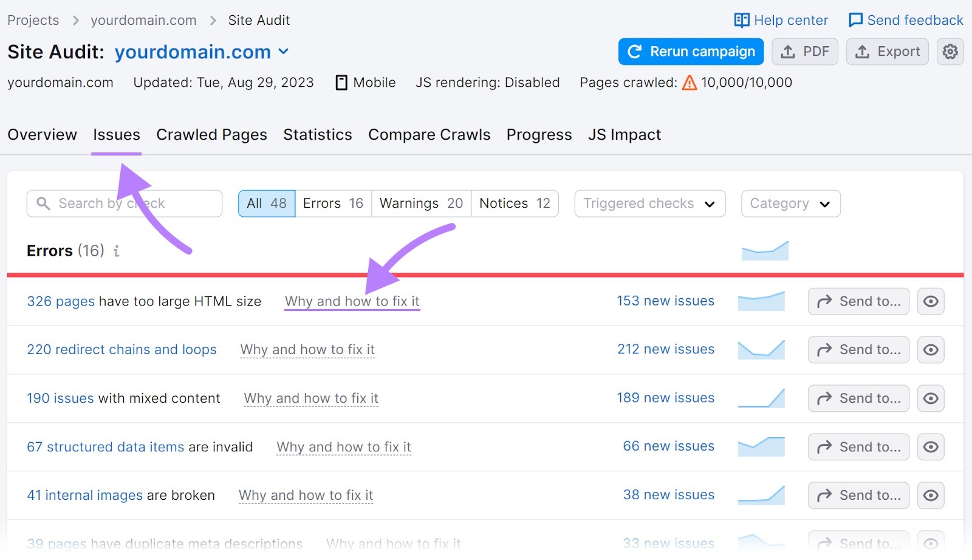972x560 pixels.
Task: Open the Triggered checks dropdown
Action: pyautogui.click(x=649, y=203)
